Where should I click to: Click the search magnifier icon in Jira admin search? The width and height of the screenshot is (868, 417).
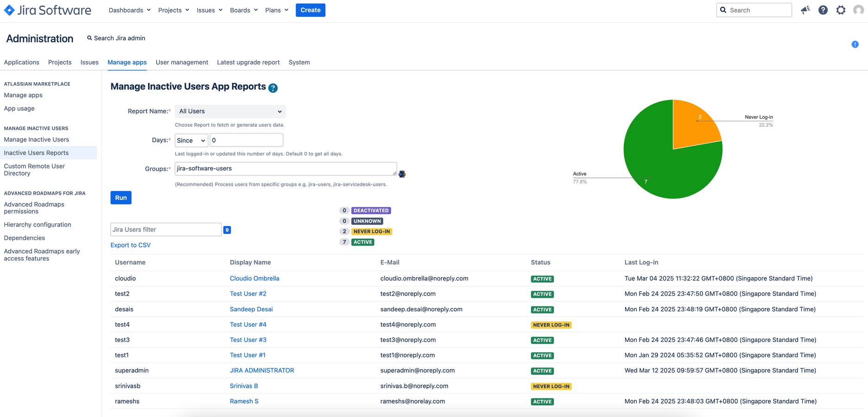pyautogui.click(x=89, y=38)
